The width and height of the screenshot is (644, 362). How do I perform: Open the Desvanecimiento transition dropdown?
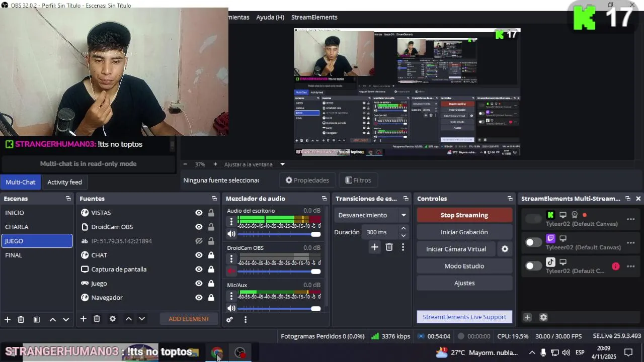tap(372, 215)
